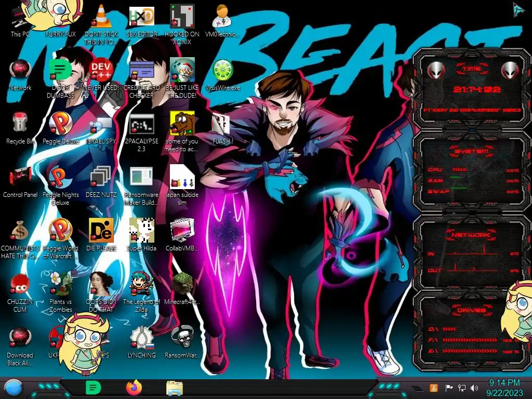This screenshot has width=532, height=399.
Task: Click the orange tray icon in system tray
Action: pyautogui.click(x=434, y=388)
